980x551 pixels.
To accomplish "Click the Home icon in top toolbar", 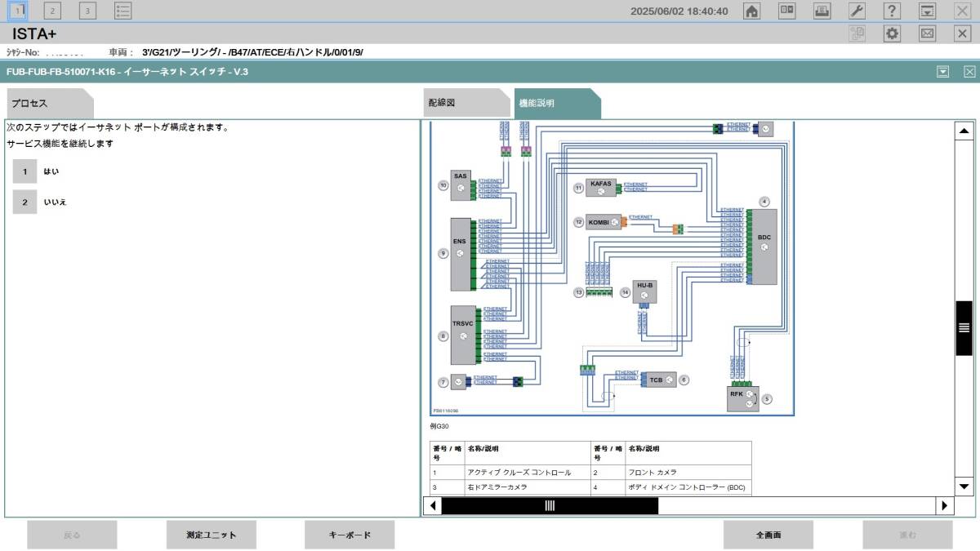I will (751, 11).
